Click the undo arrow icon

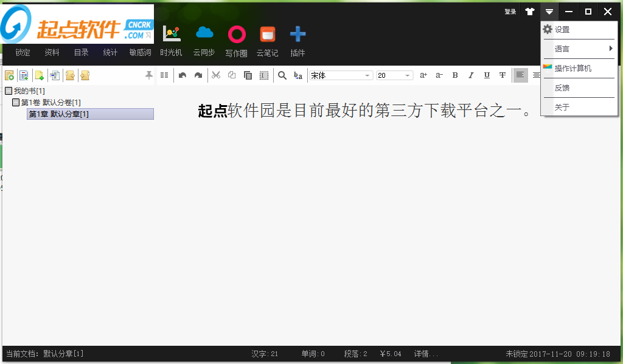coord(182,75)
